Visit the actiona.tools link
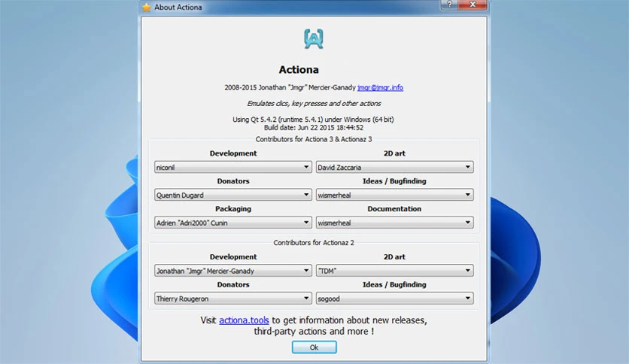 (x=244, y=320)
